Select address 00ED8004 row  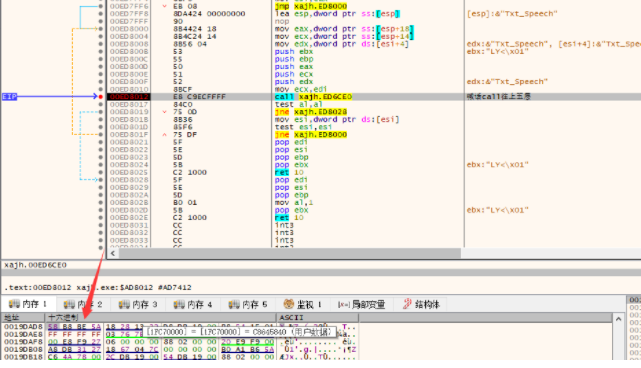click(129, 36)
